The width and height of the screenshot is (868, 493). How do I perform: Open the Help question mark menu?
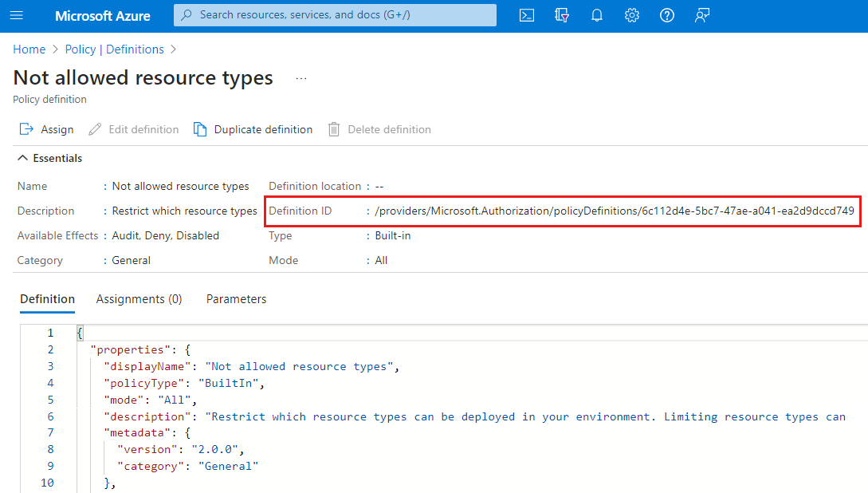pos(667,15)
